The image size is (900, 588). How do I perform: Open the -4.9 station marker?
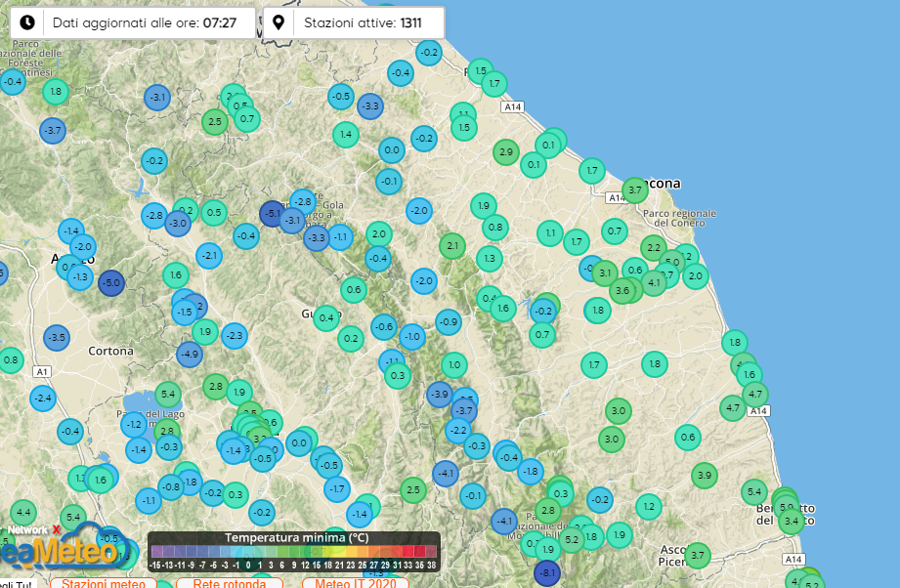click(x=190, y=355)
